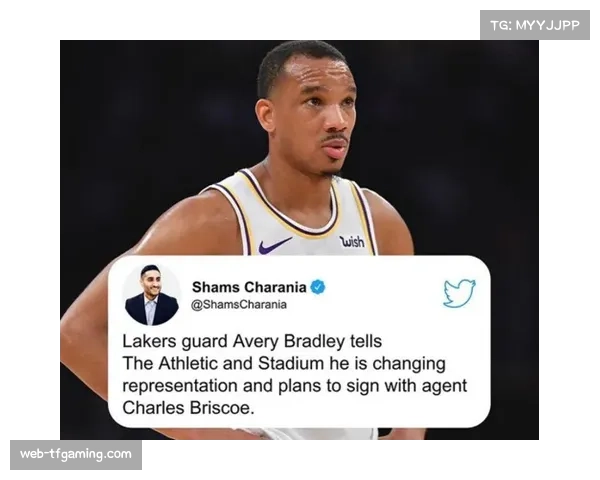Select the name Charles Briscoe in tweet

[186, 408]
